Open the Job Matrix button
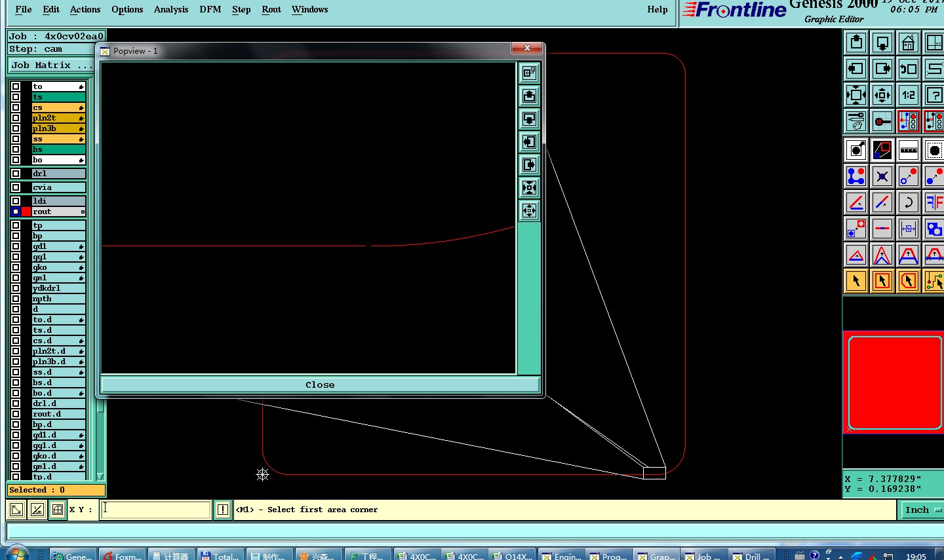944x560 pixels. (x=51, y=65)
